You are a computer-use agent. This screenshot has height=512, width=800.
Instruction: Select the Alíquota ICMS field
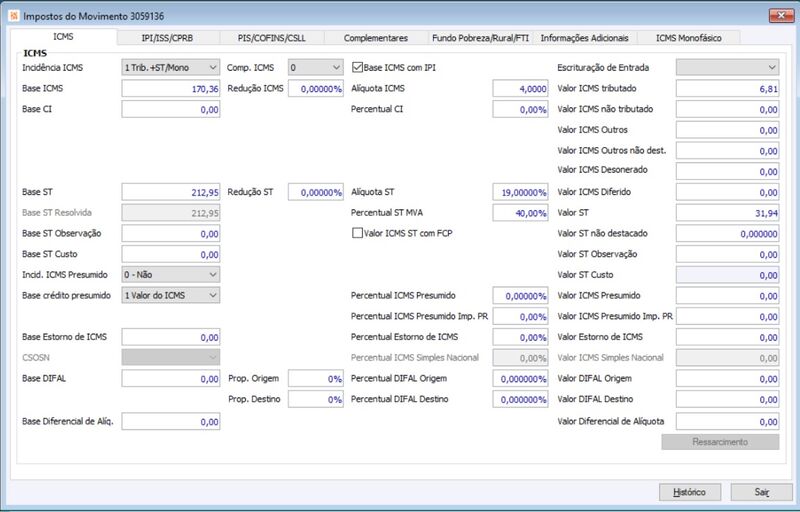click(520, 88)
